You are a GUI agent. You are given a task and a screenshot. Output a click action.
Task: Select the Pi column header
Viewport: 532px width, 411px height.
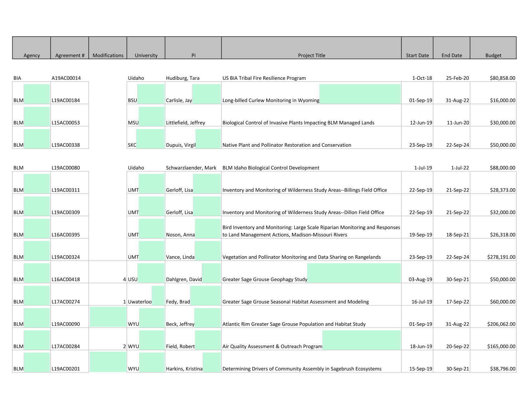pos(193,48)
